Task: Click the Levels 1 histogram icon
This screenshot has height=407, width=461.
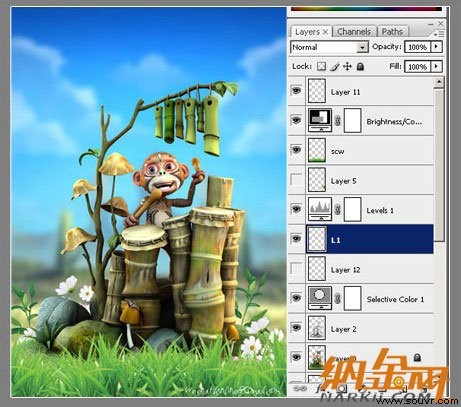Action: (320, 209)
